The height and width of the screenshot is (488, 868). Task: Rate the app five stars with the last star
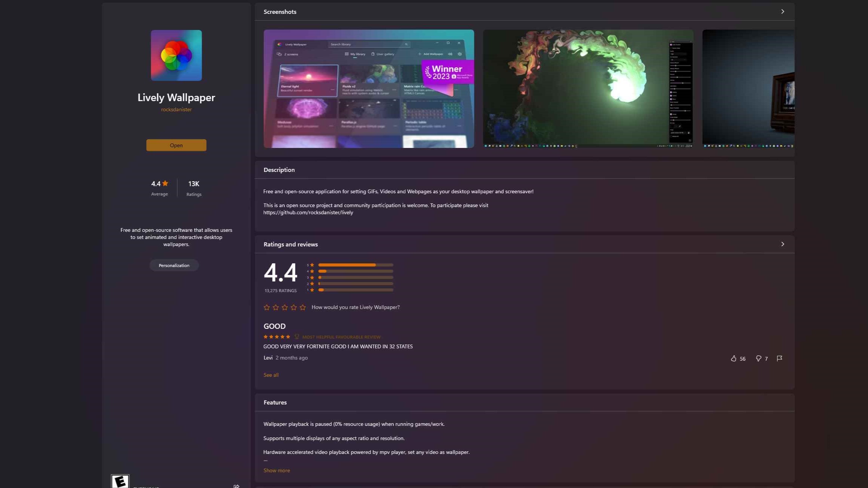[303, 307]
